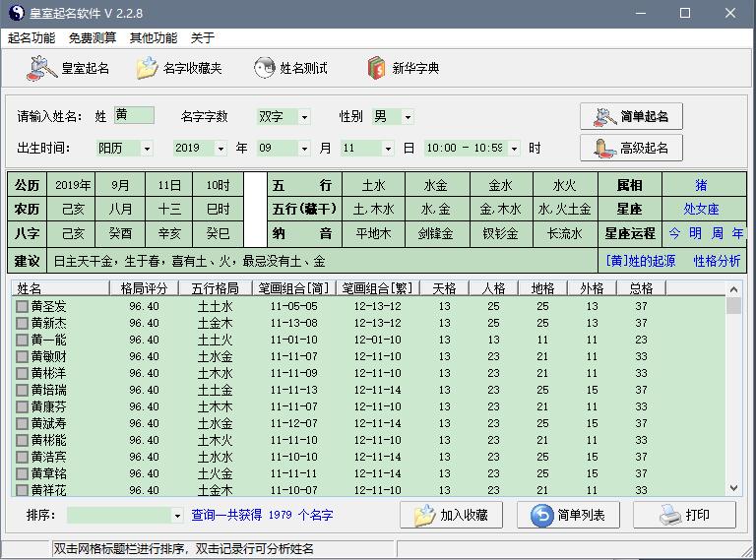
Task: Expand the 排序 sort dropdown
Action: pos(177,516)
